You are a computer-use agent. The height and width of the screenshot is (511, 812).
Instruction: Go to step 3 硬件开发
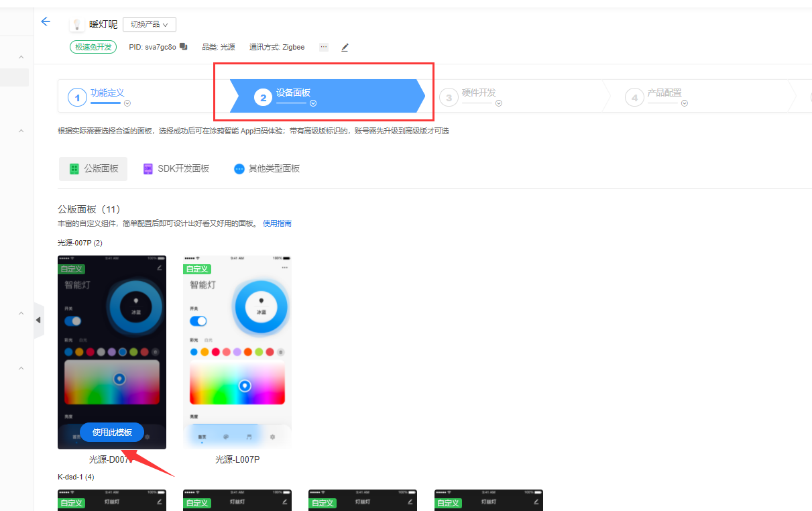[479, 93]
